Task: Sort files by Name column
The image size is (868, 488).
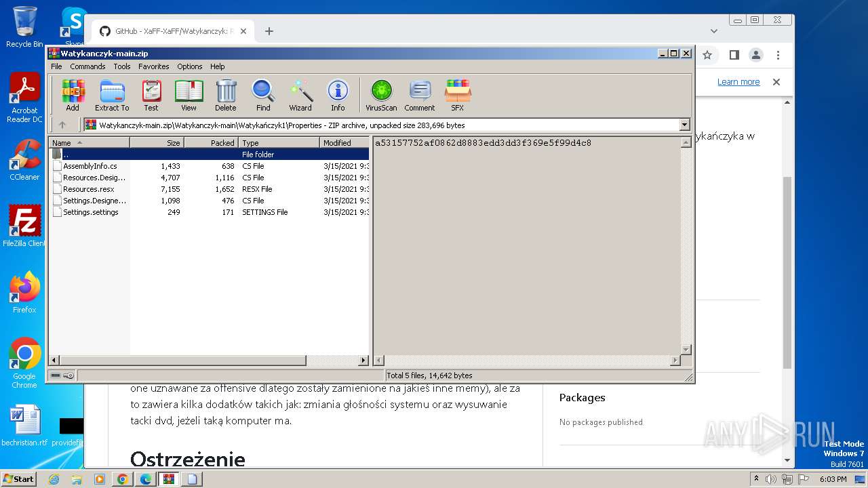Action: click(x=89, y=142)
